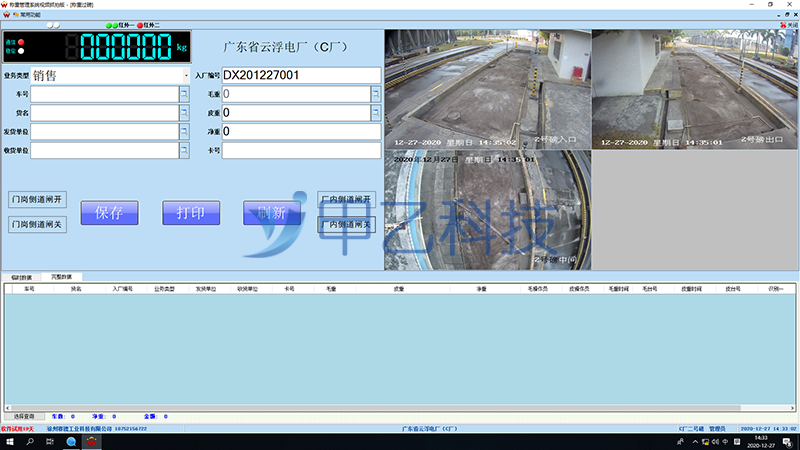Click the lookup icon beside 货名 field

(x=184, y=113)
